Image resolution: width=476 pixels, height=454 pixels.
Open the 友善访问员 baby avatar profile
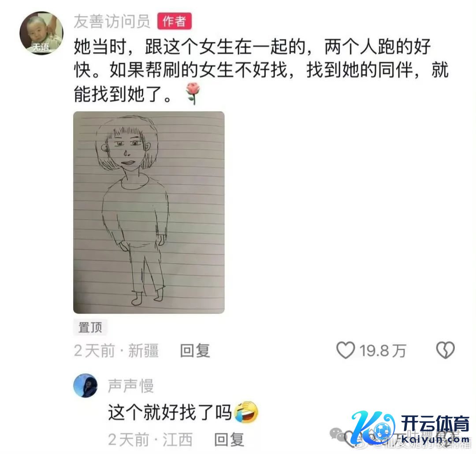pos(41,33)
